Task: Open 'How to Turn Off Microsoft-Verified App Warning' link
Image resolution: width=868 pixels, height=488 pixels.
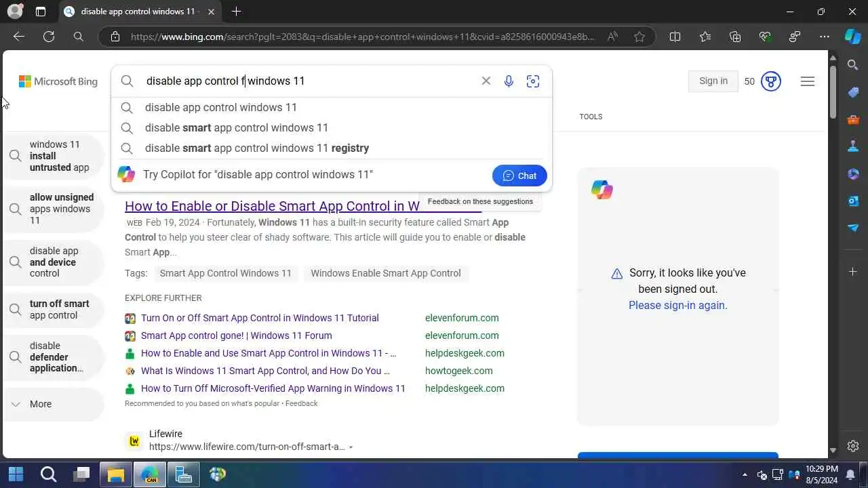Action: point(273,388)
